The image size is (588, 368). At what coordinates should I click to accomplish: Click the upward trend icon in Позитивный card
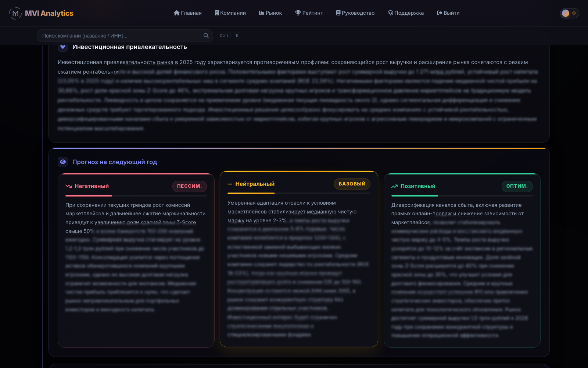(x=395, y=186)
